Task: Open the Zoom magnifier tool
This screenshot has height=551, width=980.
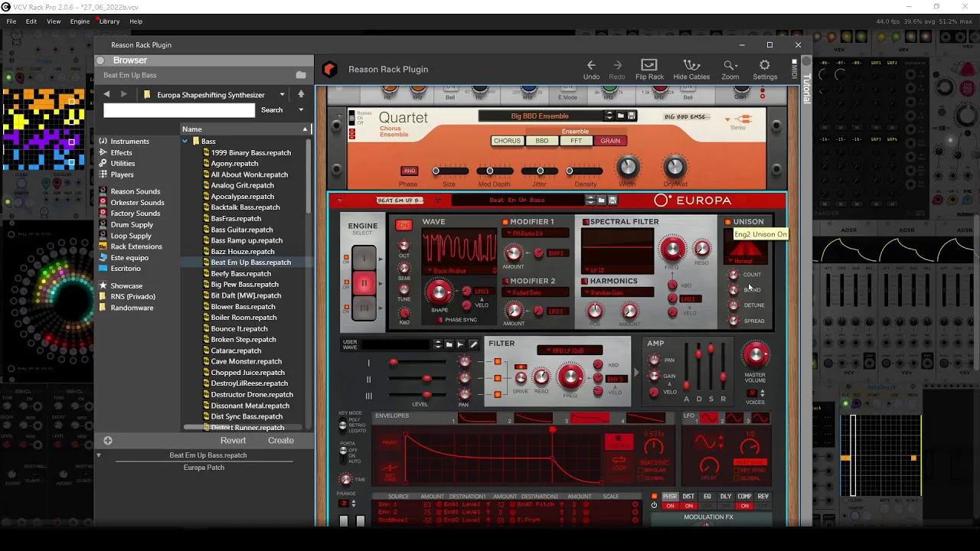Action: pos(730,66)
